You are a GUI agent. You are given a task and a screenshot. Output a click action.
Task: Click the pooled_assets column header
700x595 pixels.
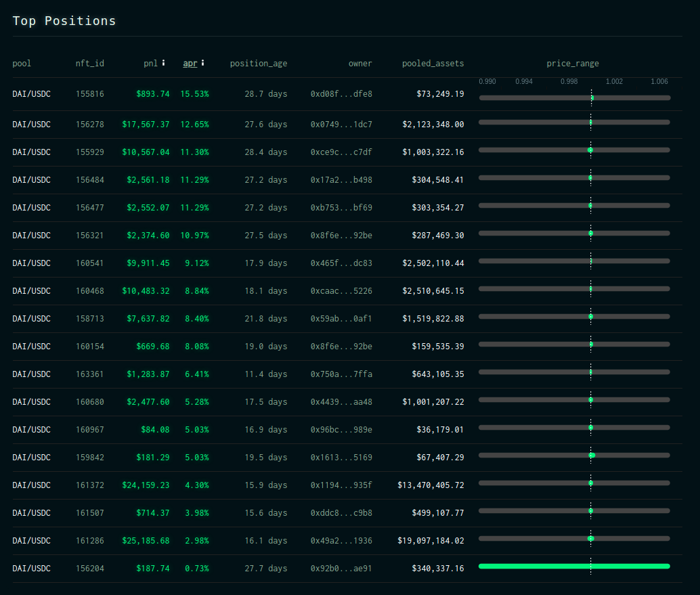[433, 64]
